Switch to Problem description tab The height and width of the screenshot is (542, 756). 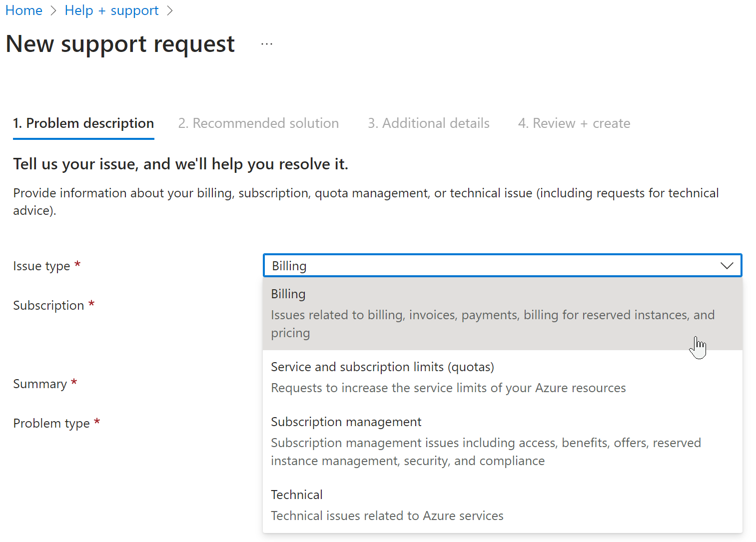[83, 123]
